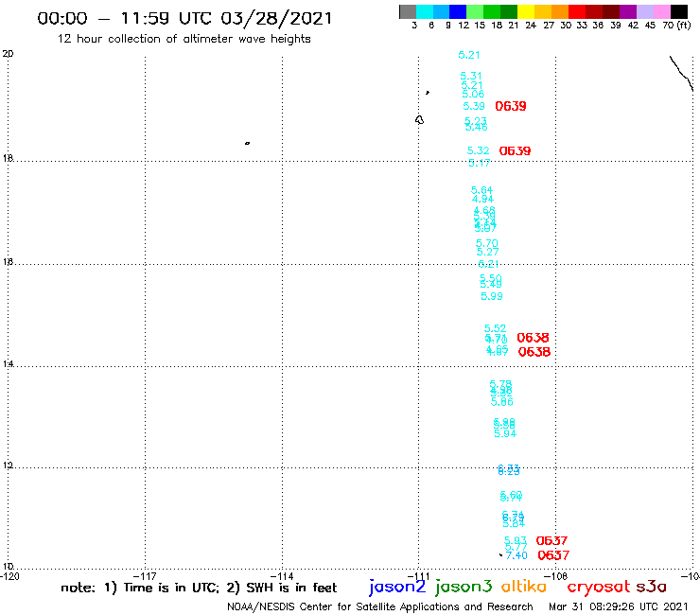Click the red '0639' time beside 5.32
This screenshot has width=700, height=615.
tap(515, 151)
